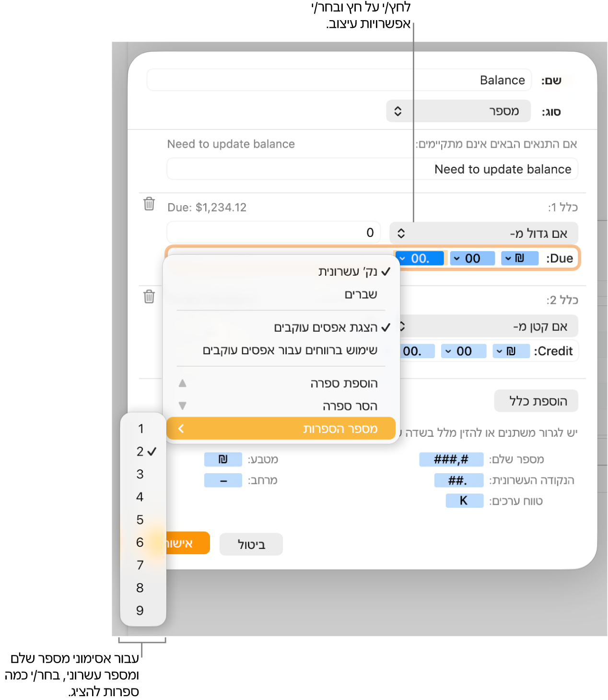Click the space dash token
The image size is (608, 700).
tap(223, 480)
